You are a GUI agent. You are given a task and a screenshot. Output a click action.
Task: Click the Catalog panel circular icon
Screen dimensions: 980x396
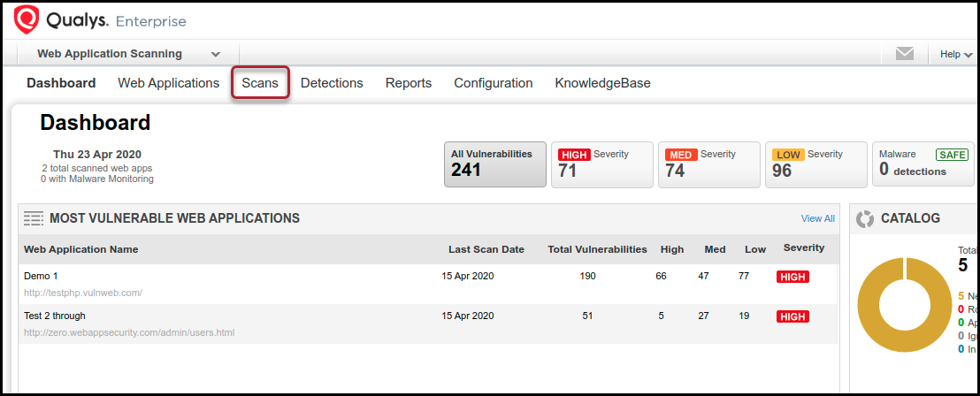coord(865,218)
